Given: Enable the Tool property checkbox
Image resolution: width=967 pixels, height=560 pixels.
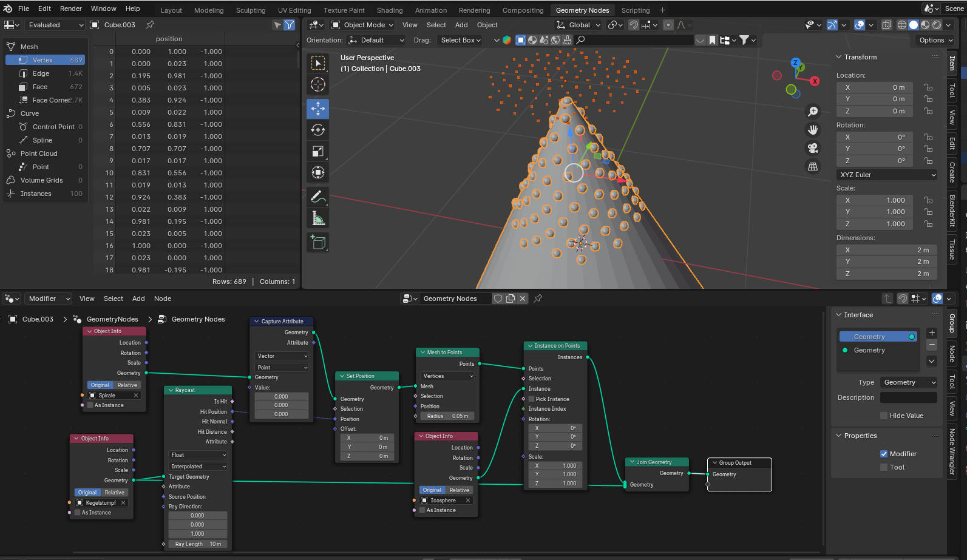Looking at the screenshot, I should [884, 467].
